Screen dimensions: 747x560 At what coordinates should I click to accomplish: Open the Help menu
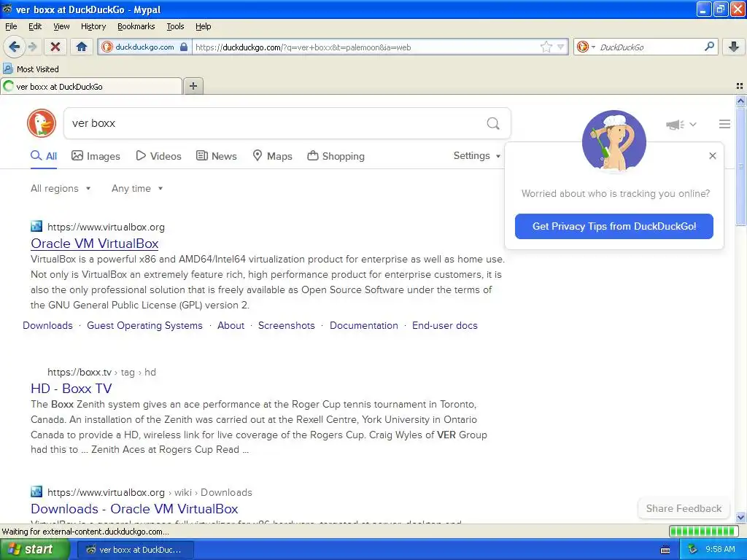point(203,26)
